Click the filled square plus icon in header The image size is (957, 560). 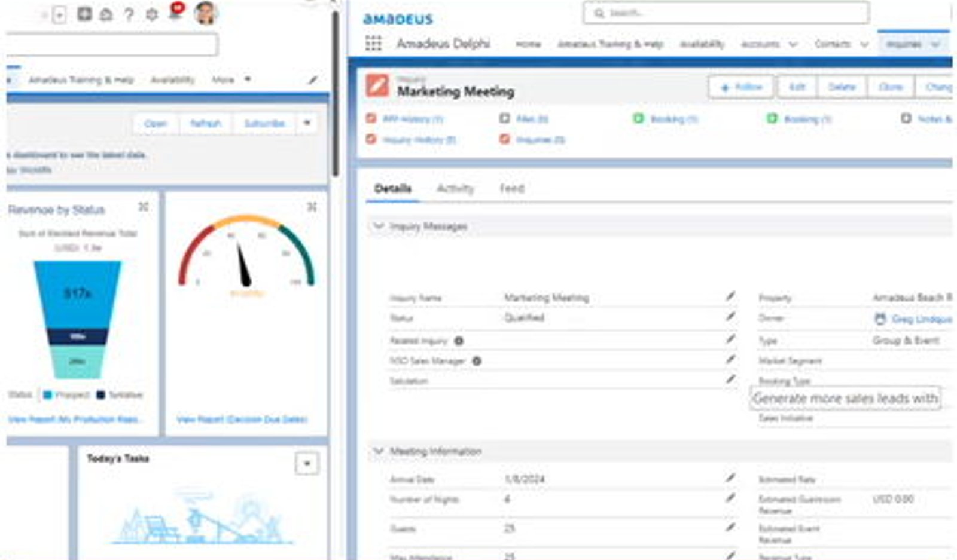coord(84,14)
